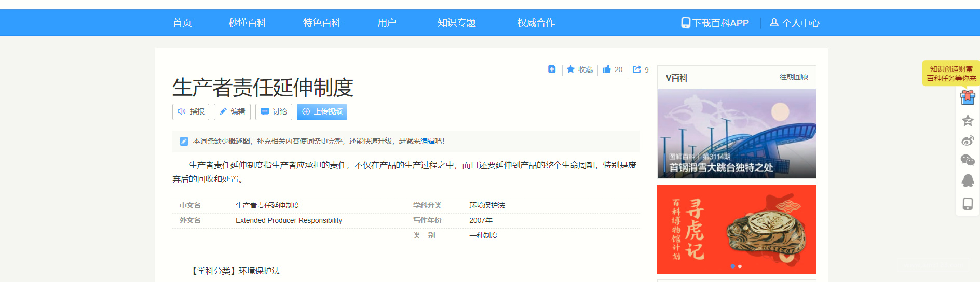This screenshot has height=282, width=980.
Task: Click the user avatar icon beside 个人中心
Action: (774, 22)
